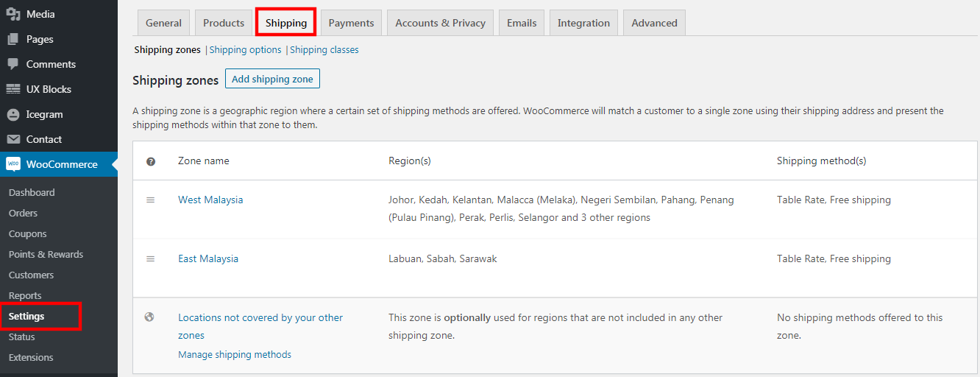
Task: Open the Customers submenu item
Action: 31,275
